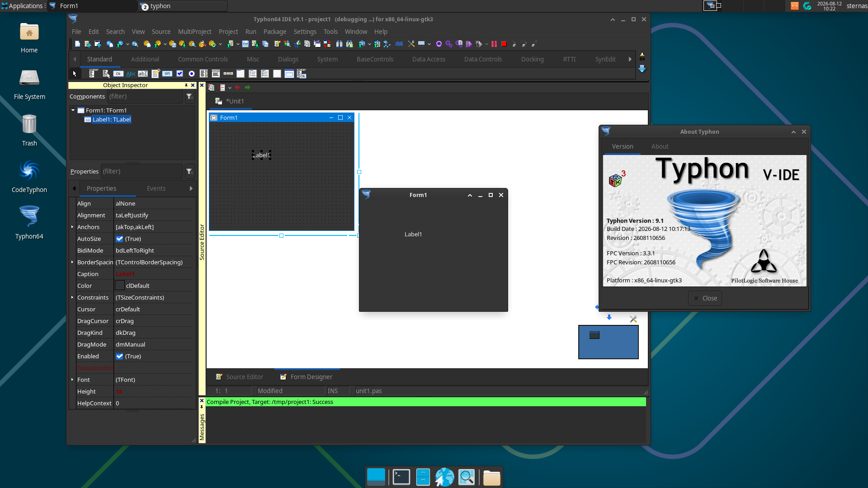Click the Color property swatch

(x=120, y=286)
